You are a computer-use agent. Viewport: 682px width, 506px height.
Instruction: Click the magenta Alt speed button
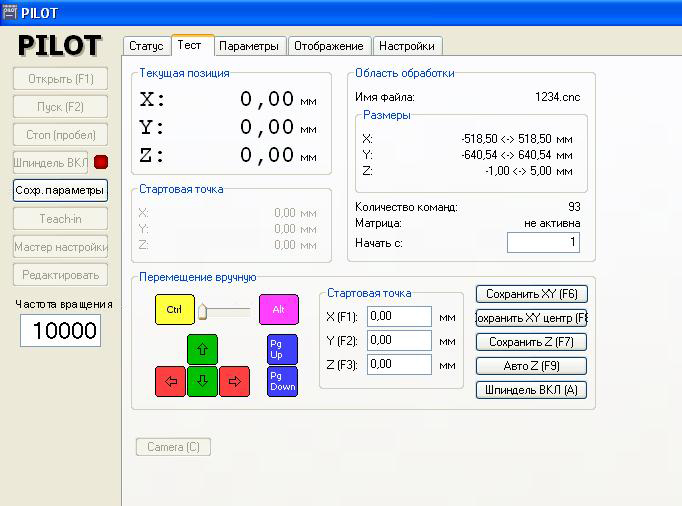point(279,310)
